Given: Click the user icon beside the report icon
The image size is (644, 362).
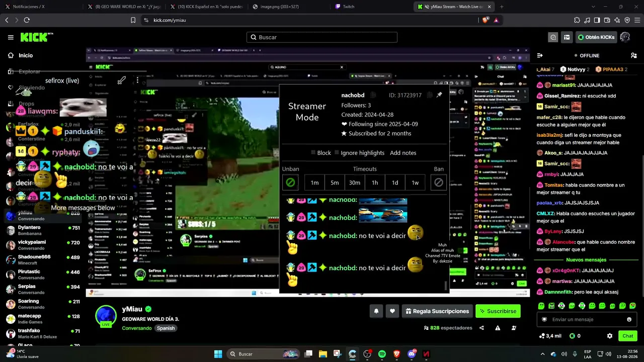Looking at the screenshot, I should 514,328.
